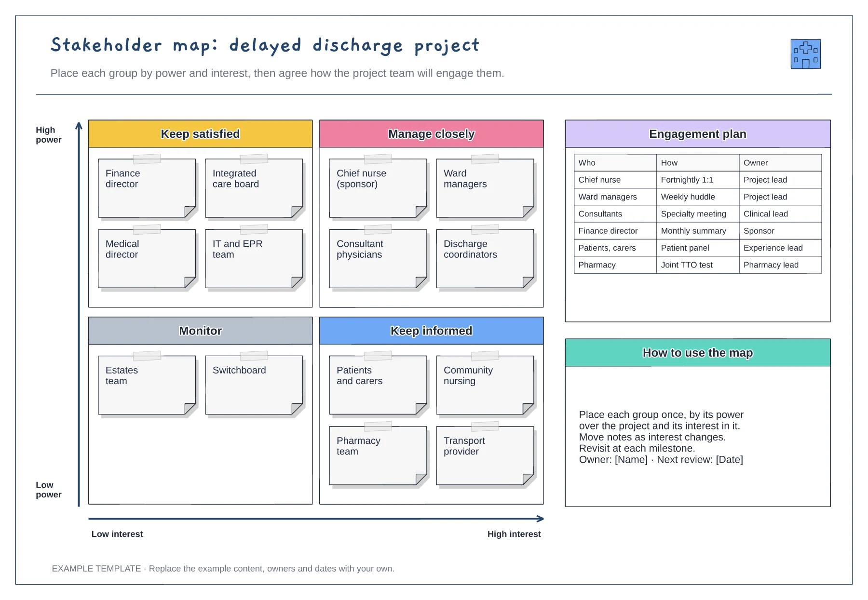Select the Community nursing note
Screen dimensions: 868x600
485,385
